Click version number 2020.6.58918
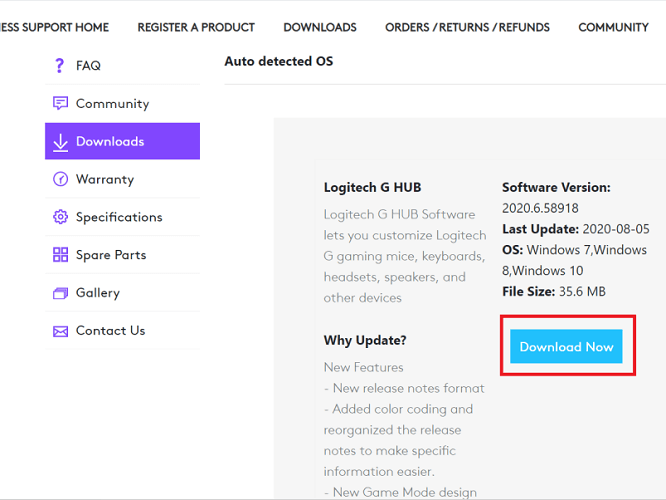The width and height of the screenshot is (666, 500). (540, 208)
